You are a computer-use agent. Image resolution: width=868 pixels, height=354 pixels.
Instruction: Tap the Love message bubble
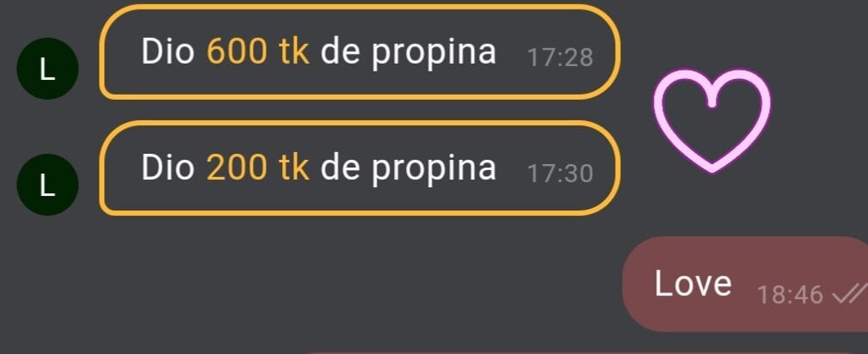click(x=746, y=284)
